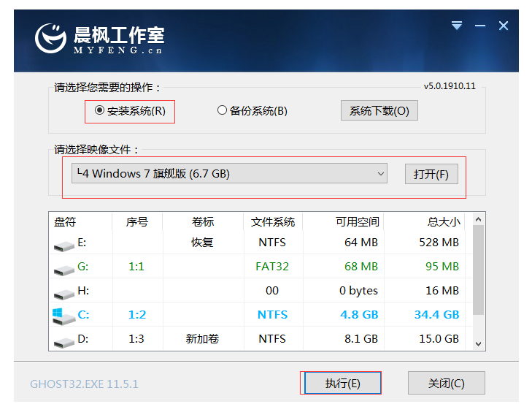This screenshot has width=532, height=415.
Task: Expand the image file dropdown list
Action: point(380,174)
